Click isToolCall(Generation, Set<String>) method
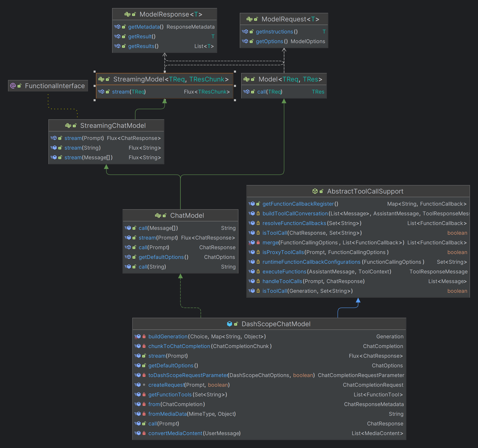The width and height of the screenshot is (478, 448). (x=308, y=291)
